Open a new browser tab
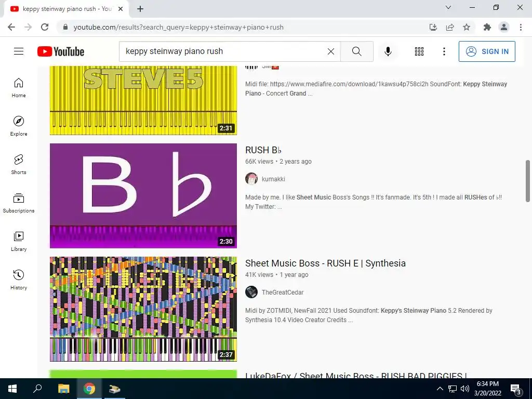This screenshot has width=532, height=399. [140, 9]
